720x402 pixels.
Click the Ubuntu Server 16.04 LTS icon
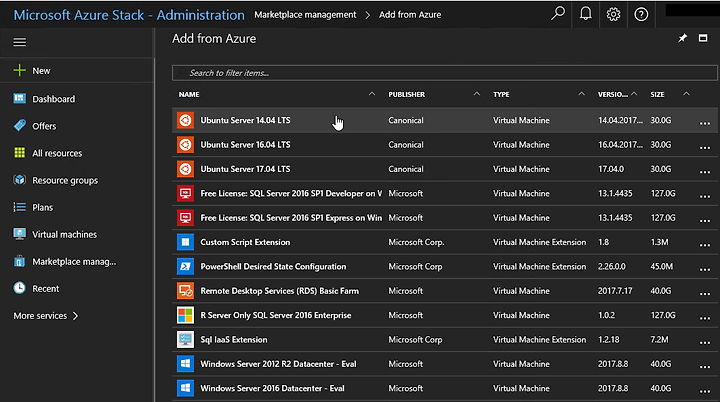(186, 145)
